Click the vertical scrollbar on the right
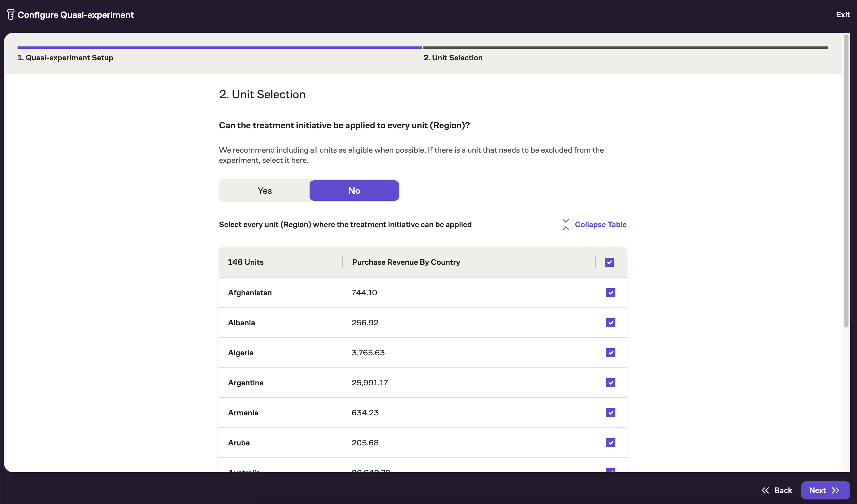This screenshot has height=504, width=857. pos(846,180)
